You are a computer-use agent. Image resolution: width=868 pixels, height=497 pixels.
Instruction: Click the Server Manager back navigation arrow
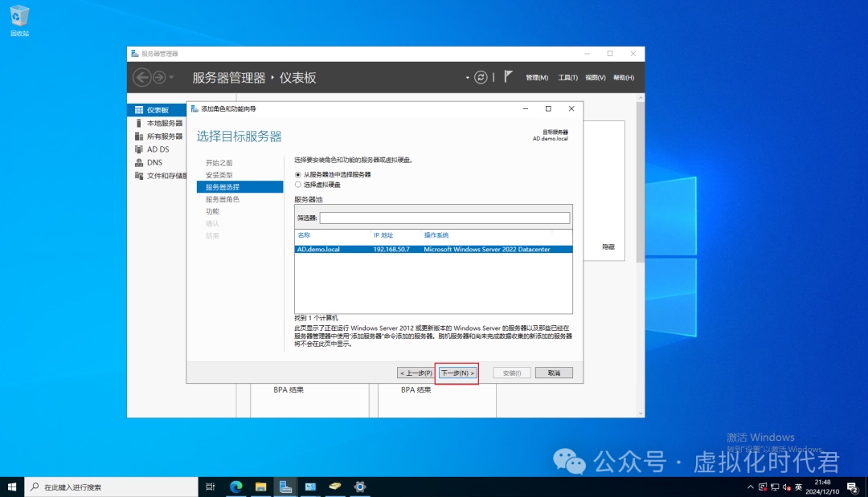point(141,77)
